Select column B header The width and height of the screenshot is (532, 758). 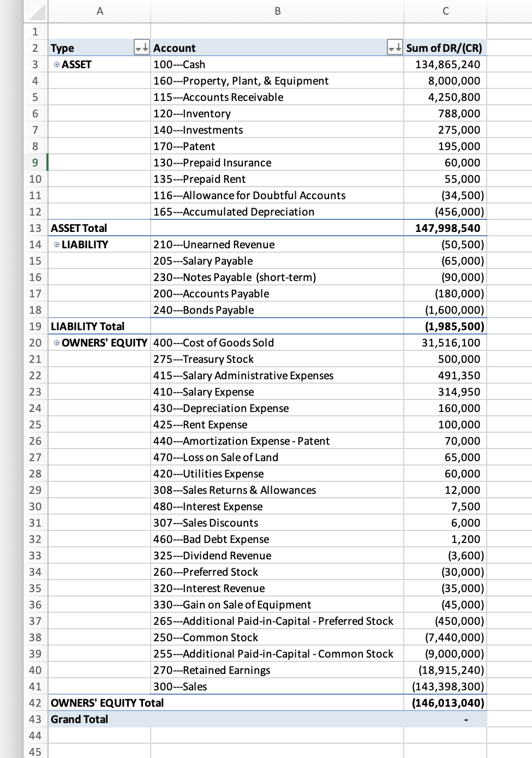coord(277,11)
